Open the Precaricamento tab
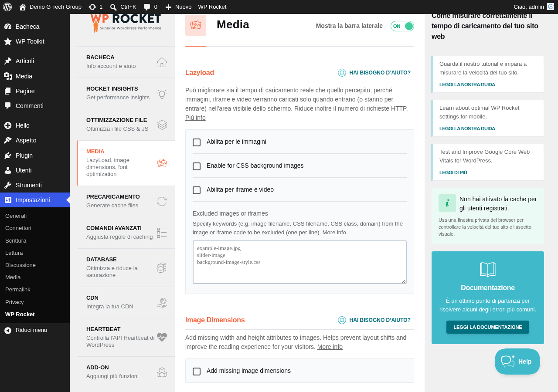This screenshot has width=558, height=392. tap(126, 202)
